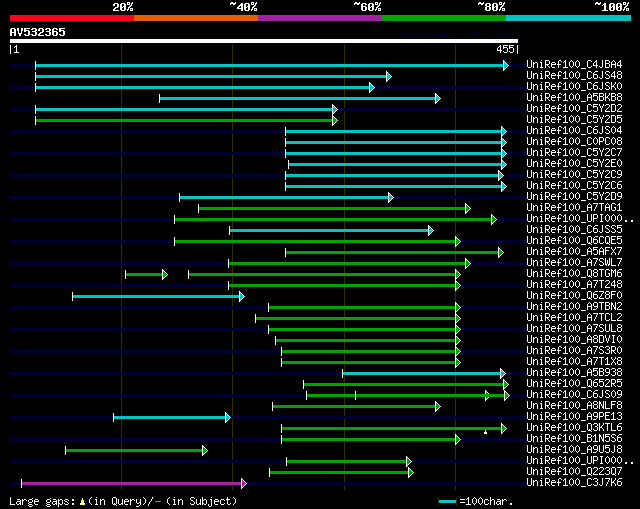Select the UniRef100_C6JSS5 label
This screenshot has width=640, height=509.
[x=574, y=230]
